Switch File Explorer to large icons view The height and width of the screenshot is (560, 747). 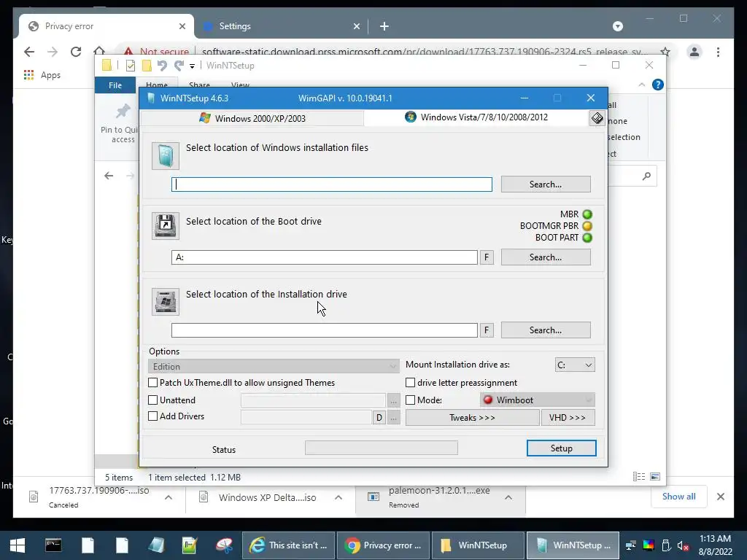coord(655,477)
